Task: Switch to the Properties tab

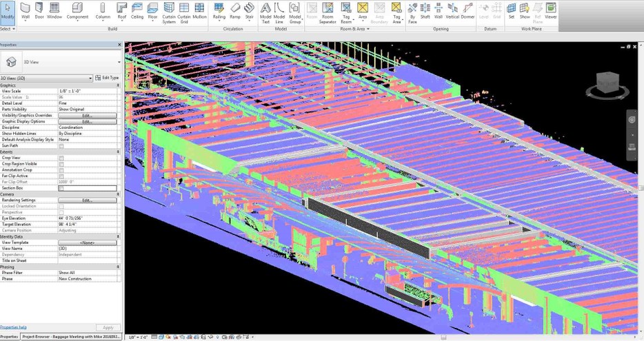Action: coord(9,337)
